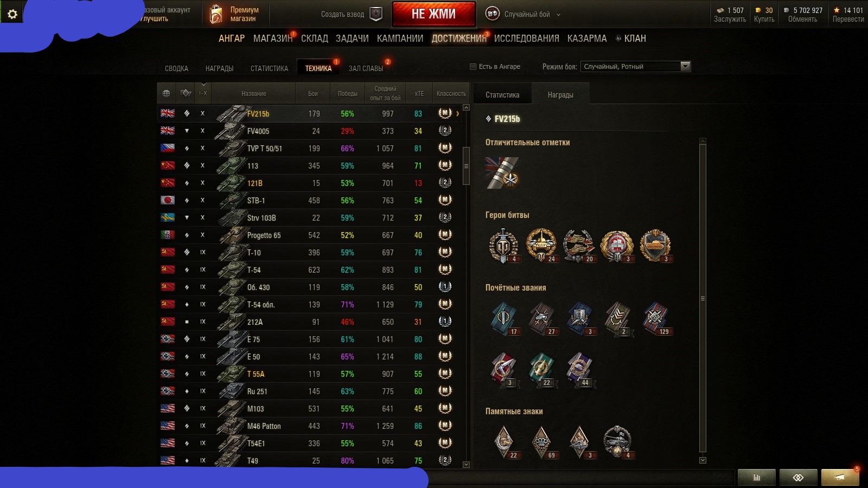Click the nation globe column icon
This screenshot has width=868, height=488.
point(166,93)
